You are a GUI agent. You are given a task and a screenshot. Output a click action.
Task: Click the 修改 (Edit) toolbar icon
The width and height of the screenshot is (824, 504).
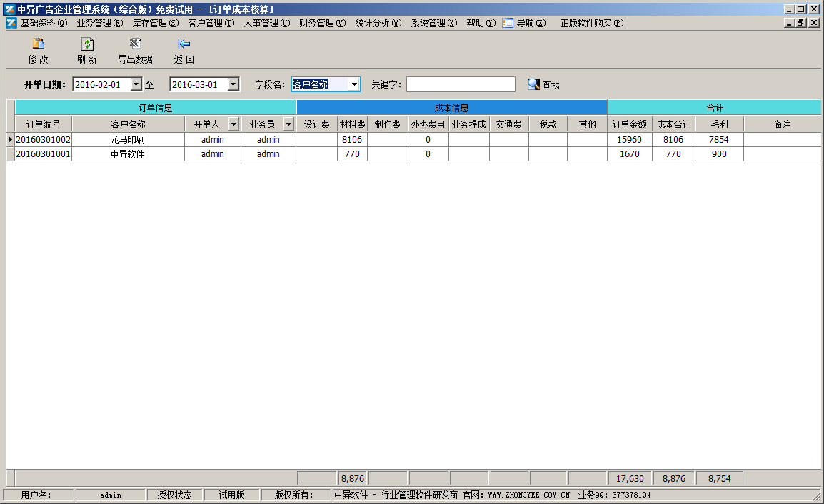click(x=39, y=44)
